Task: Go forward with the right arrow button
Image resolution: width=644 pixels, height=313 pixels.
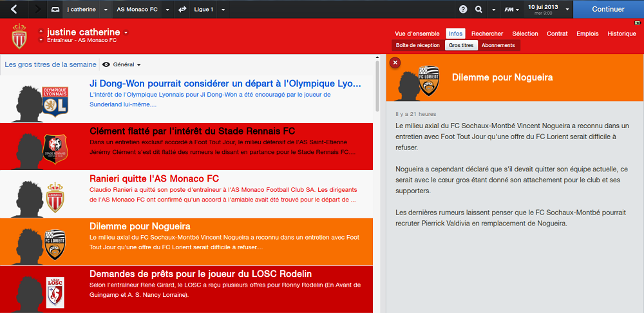Action: click(37, 9)
